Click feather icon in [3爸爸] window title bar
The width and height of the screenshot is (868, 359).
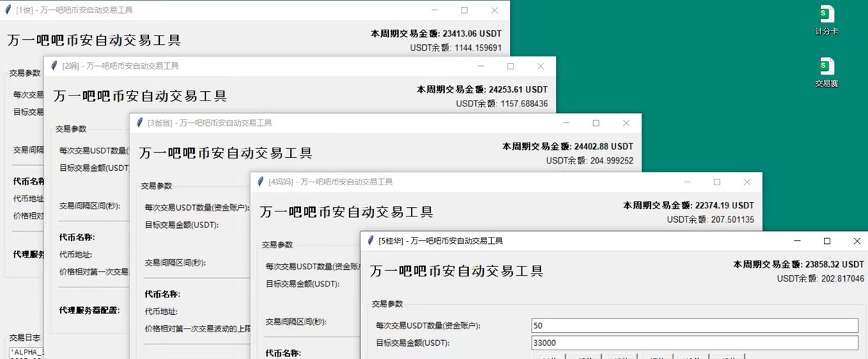tap(138, 123)
